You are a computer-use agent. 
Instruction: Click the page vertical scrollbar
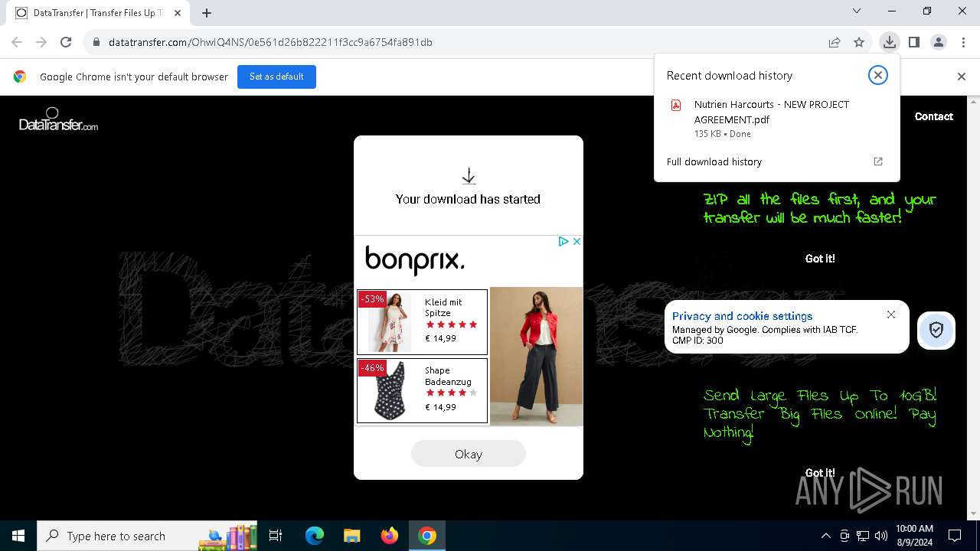[974, 308]
